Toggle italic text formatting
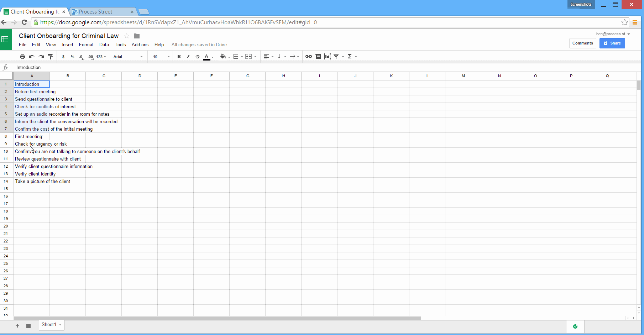Viewport: 644px width, 335px height. click(x=188, y=57)
